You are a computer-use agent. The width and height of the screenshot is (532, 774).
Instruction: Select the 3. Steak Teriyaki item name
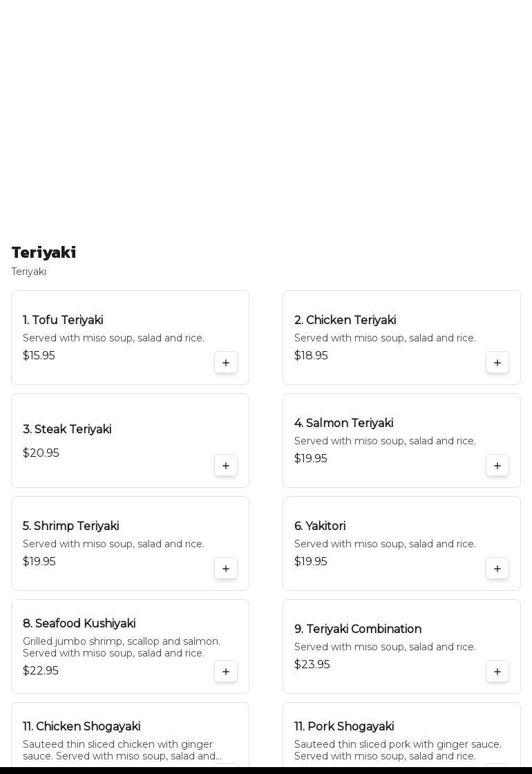pyautogui.click(x=67, y=429)
